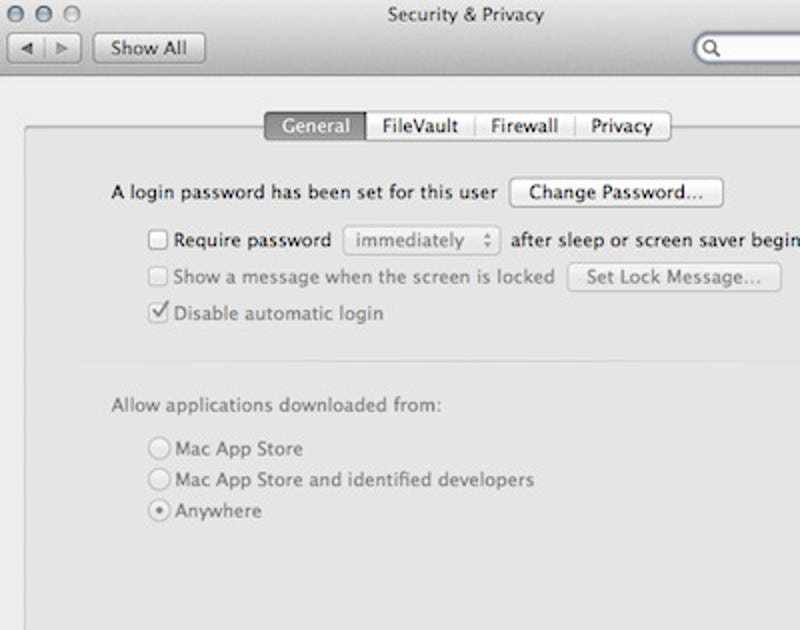Click the back navigation arrow
The image size is (800, 630).
click(27, 48)
